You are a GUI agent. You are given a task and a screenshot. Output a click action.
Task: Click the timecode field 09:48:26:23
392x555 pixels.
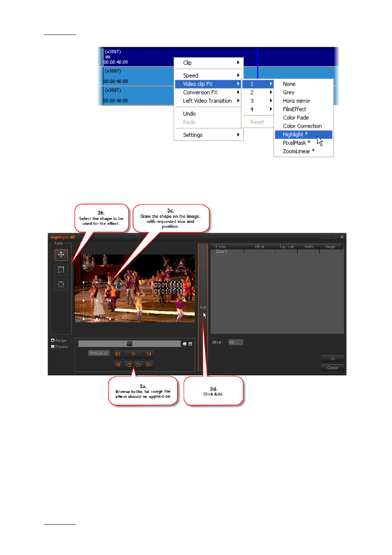click(x=99, y=353)
